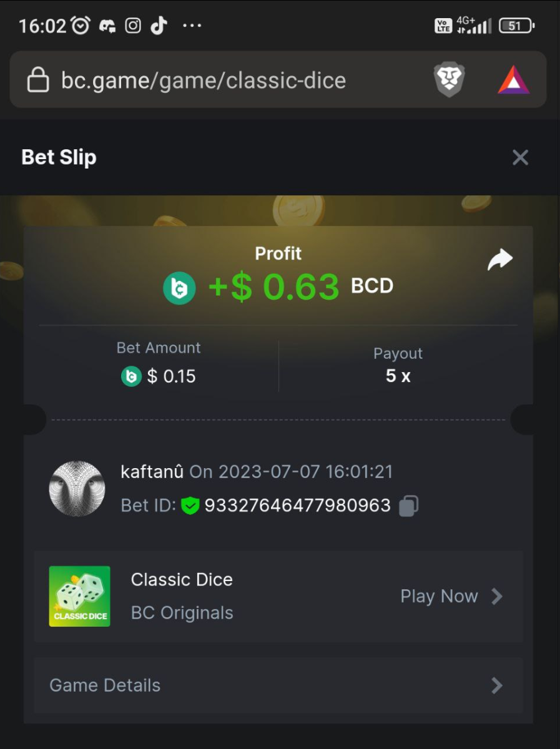
Task: Tap the lock icon in the address bar
Action: (x=38, y=80)
